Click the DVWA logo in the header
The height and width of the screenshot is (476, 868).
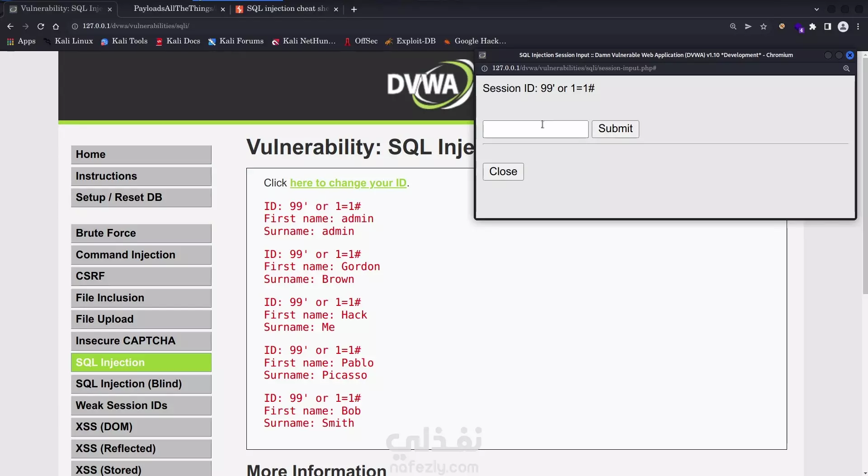pos(429,85)
